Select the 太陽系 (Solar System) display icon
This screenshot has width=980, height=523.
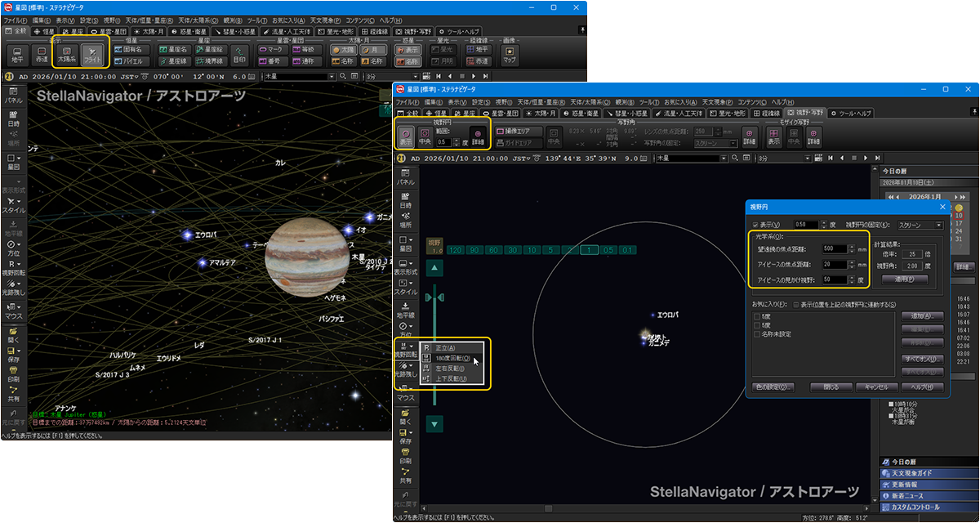point(68,56)
